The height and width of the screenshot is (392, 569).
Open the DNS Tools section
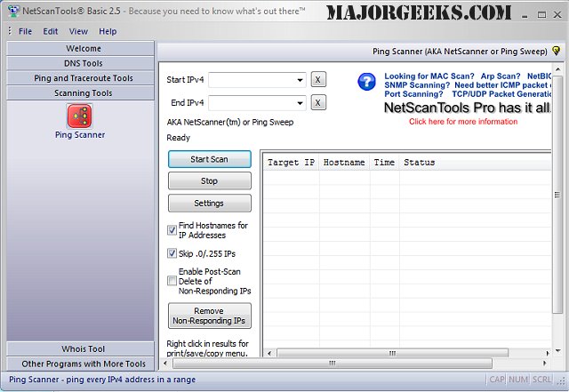point(80,63)
